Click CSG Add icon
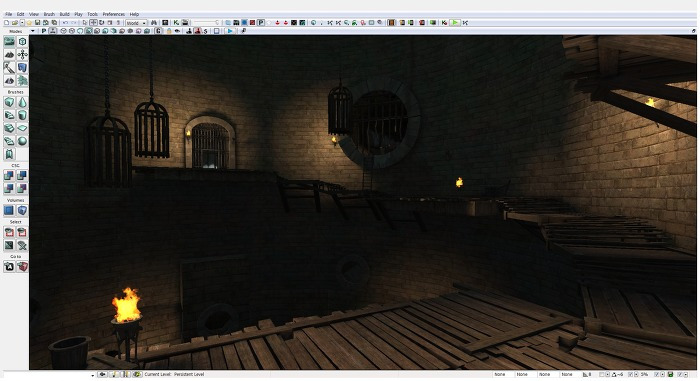Image resolution: width=700 pixels, height=381 pixels. (9, 176)
